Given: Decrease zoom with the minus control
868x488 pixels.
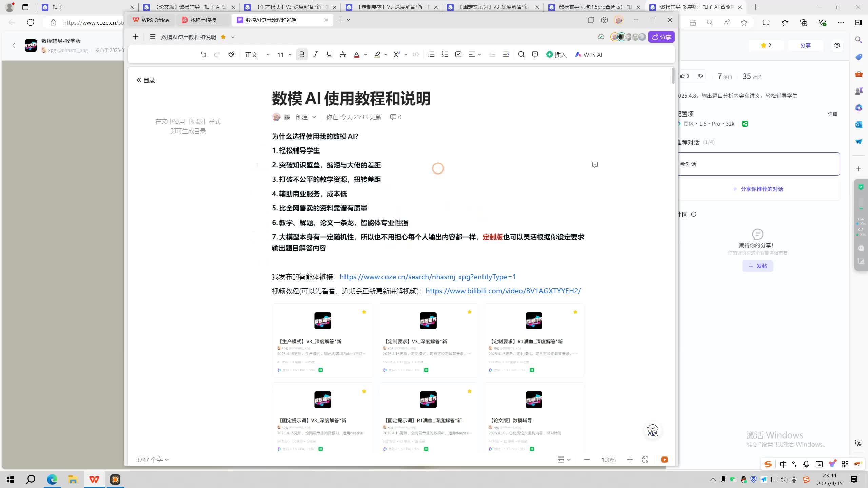Looking at the screenshot, I should coord(587,460).
